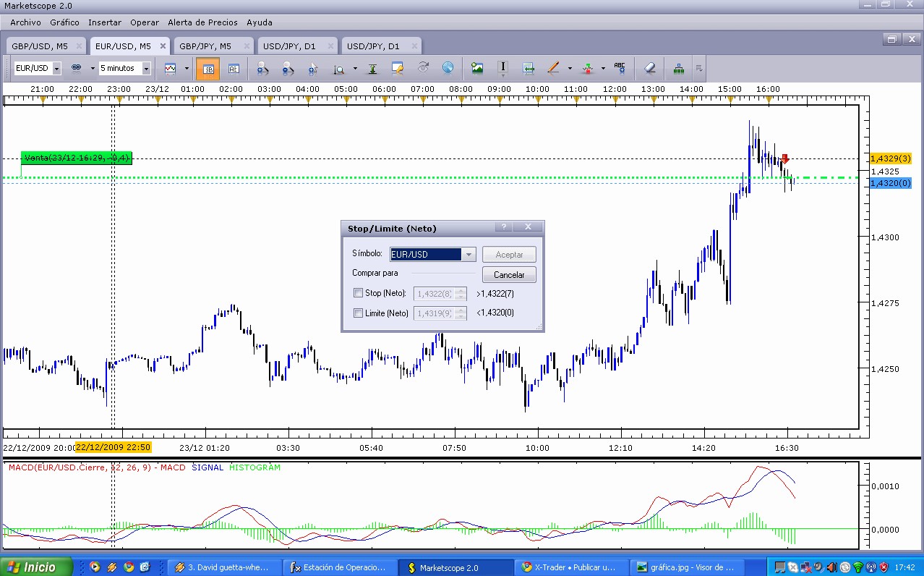Click the magnifier zoom tool icon
The image size is (924, 576).
tap(338, 69)
